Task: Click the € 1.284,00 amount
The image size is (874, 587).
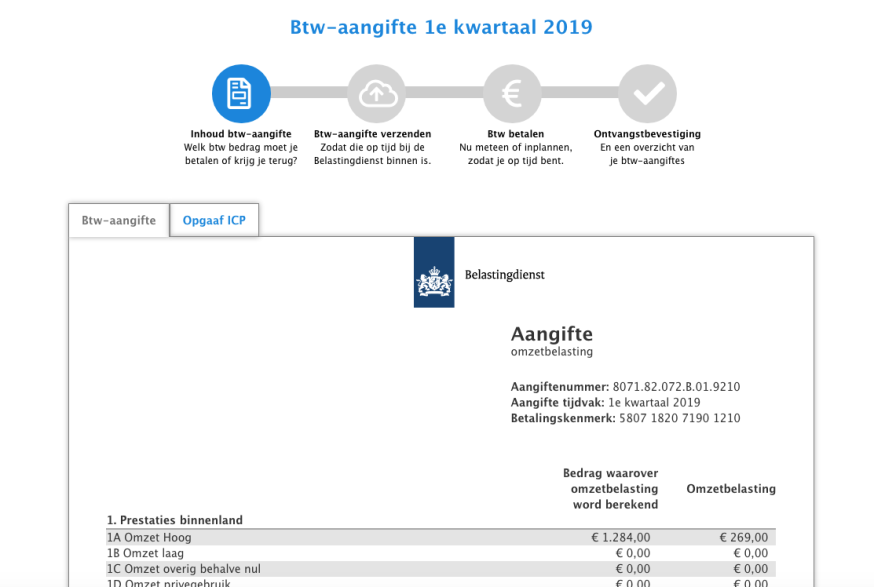Action: pyautogui.click(x=620, y=537)
